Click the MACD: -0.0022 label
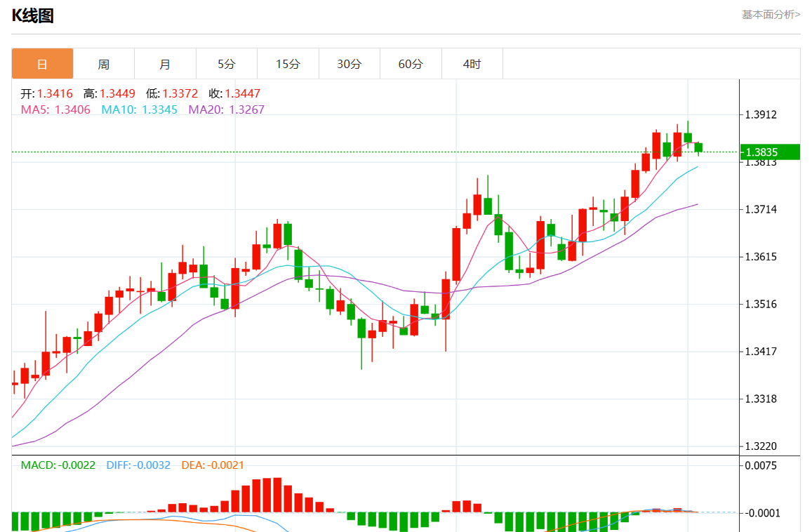The height and width of the screenshot is (532, 812). click(58, 465)
